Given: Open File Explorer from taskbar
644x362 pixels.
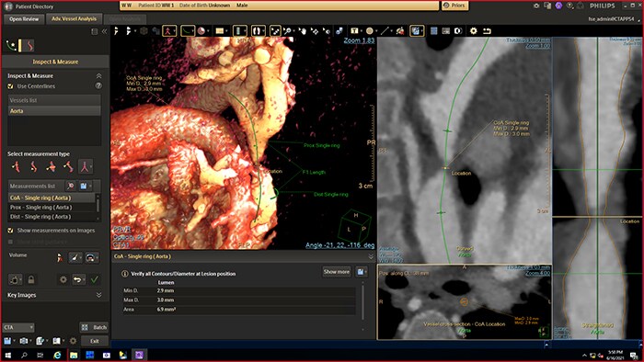Looking at the screenshot, I should [x=74, y=355].
